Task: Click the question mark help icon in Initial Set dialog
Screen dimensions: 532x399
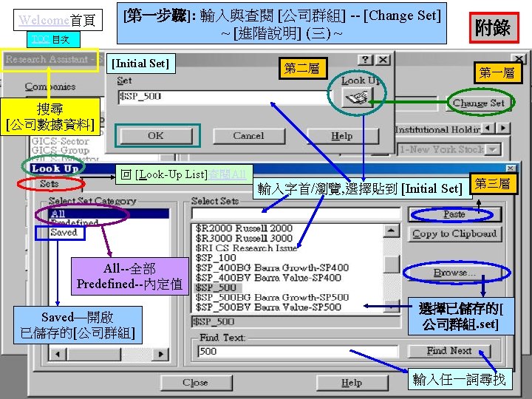Action: point(366,60)
